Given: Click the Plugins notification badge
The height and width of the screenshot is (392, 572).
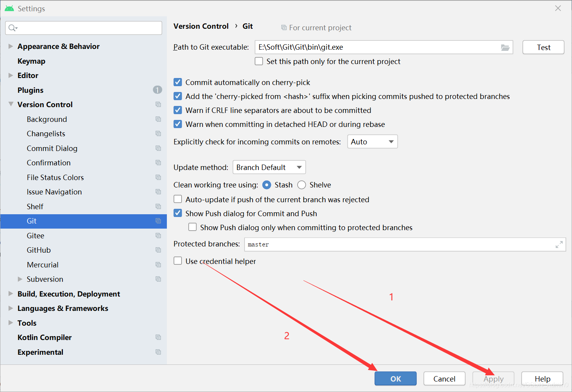Looking at the screenshot, I should [x=157, y=90].
